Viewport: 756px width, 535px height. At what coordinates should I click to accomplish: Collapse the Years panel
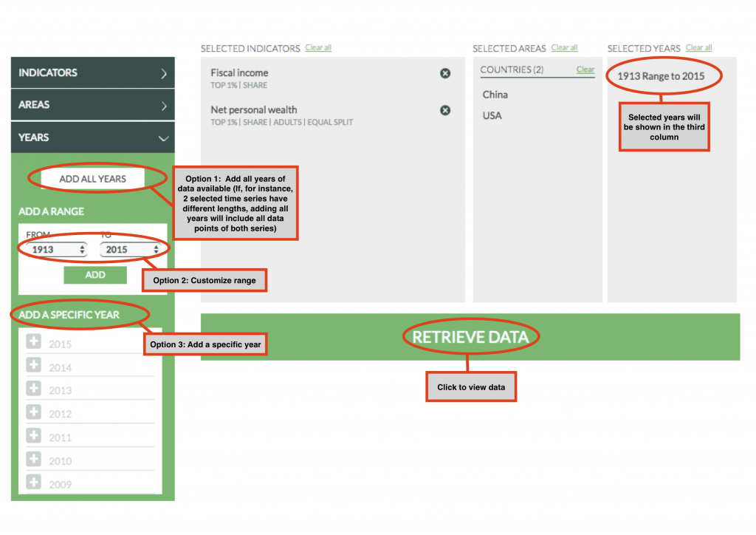tap(92, 137)
